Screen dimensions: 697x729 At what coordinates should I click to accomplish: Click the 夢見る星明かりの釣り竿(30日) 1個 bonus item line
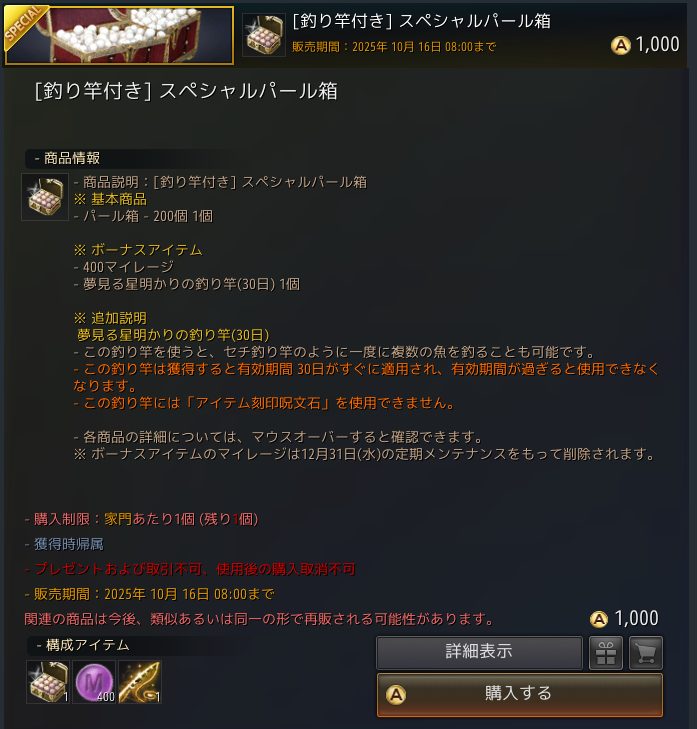point(187,284)
